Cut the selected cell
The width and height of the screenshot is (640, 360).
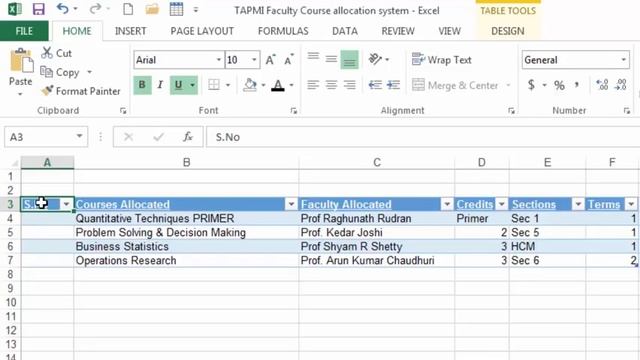click(x=57, y=53)
